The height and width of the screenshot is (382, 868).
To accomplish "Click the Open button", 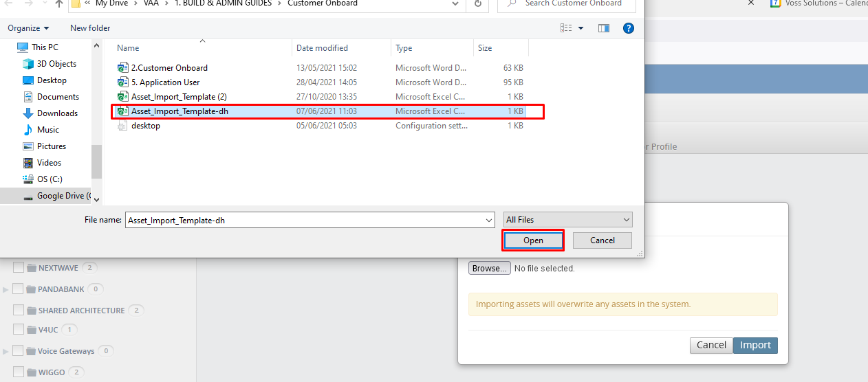I will [533, 240].
